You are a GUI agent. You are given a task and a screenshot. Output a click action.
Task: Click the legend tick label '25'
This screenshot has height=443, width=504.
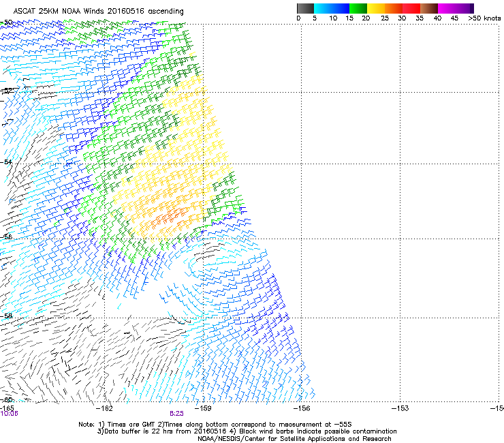pos(385,18)
